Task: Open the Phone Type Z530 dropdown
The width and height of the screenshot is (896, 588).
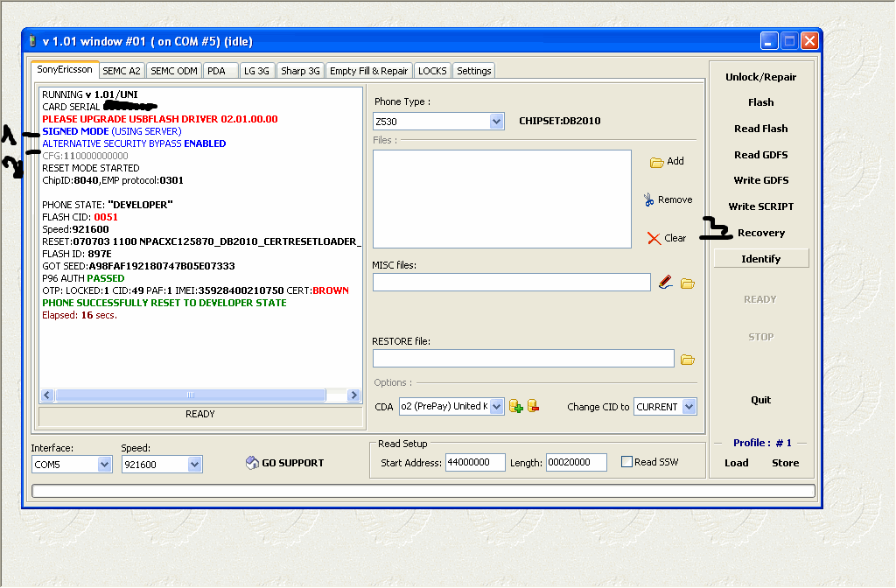Action: [x=497, y=121]
